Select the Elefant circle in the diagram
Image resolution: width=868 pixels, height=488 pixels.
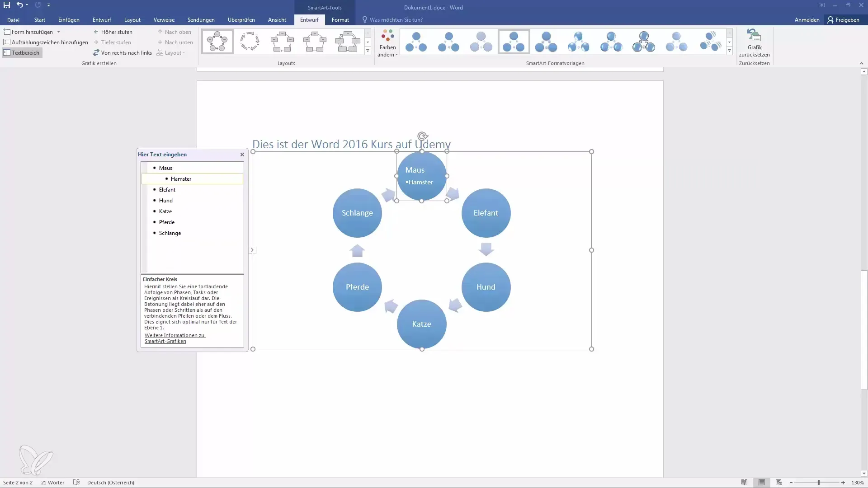click(486, 213)
